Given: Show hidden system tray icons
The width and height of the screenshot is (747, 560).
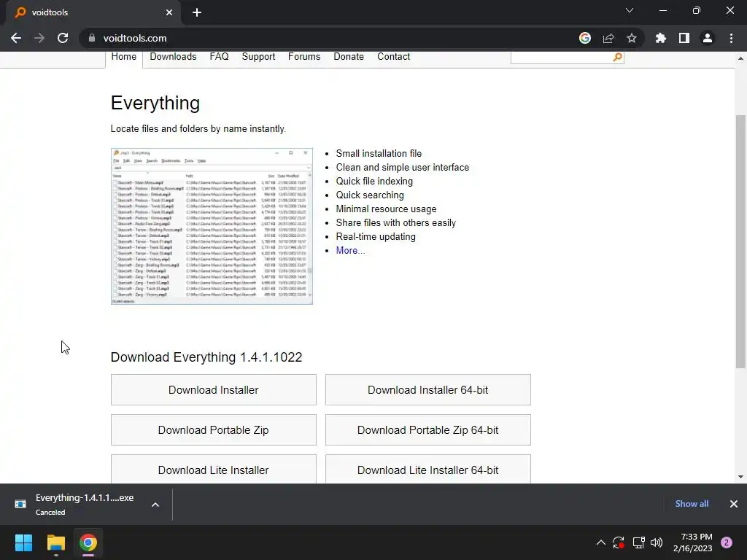Looking at the screenshot, I should click(601, 542).
